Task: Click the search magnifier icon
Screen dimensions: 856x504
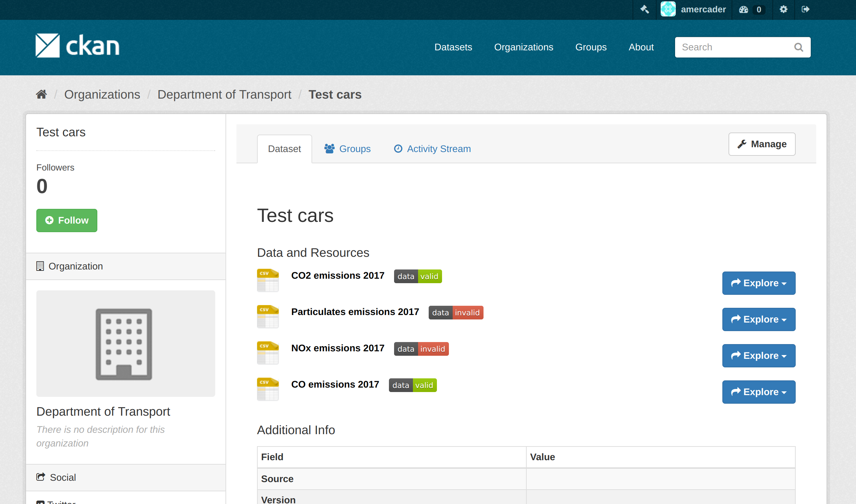Action: [x=798, y=47]
